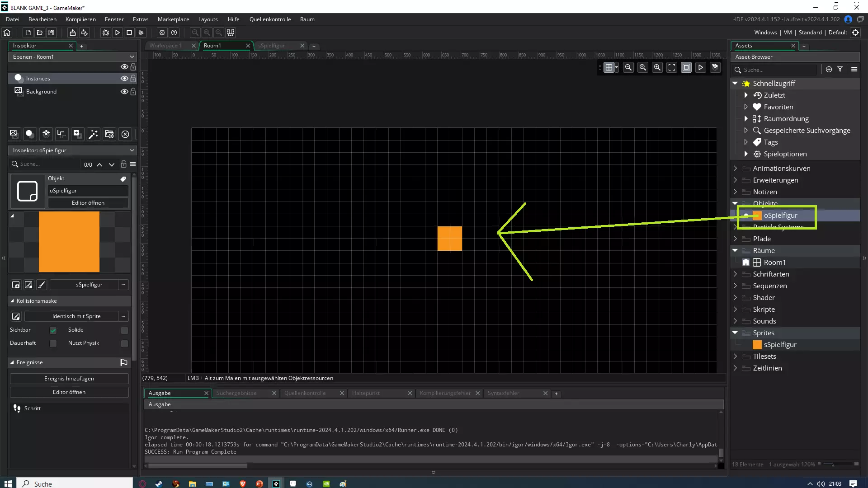Image resolution: width=868 pixels, height=488 pixels.
Task: Toggle the Sichtbar checkbox
Action: [53, 330]
